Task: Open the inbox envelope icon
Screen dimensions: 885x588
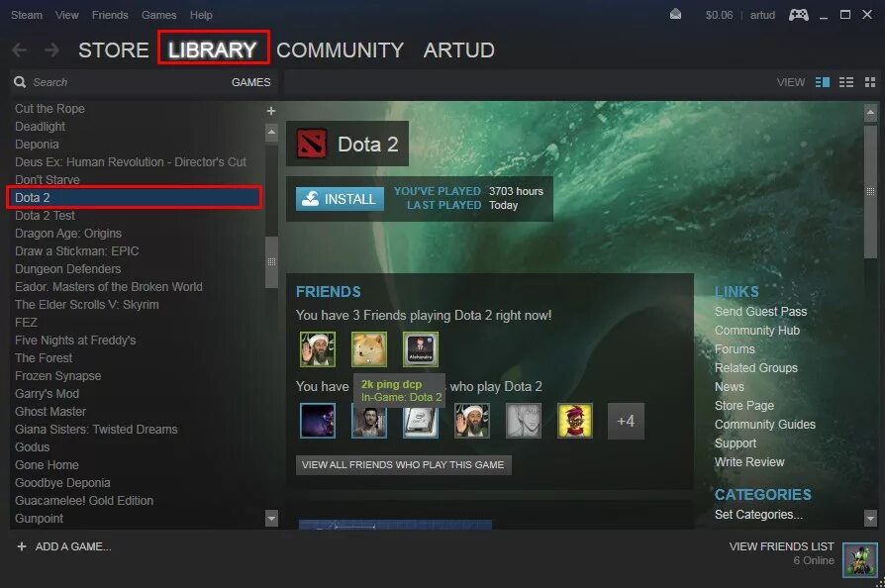Action: tap(675, 15)
